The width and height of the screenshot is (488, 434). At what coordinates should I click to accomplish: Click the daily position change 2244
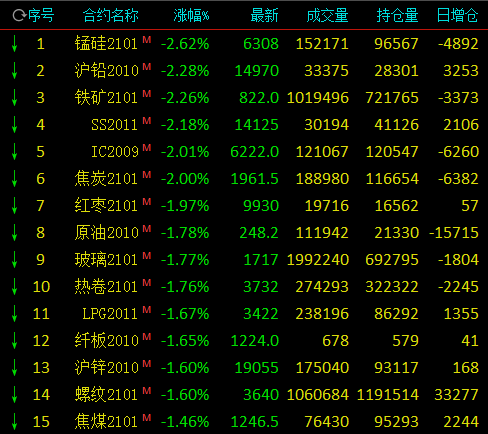click(461, 422)
